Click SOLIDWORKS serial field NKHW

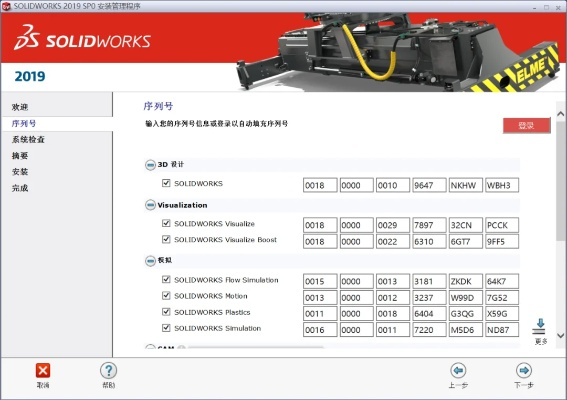tap(465, 185)
